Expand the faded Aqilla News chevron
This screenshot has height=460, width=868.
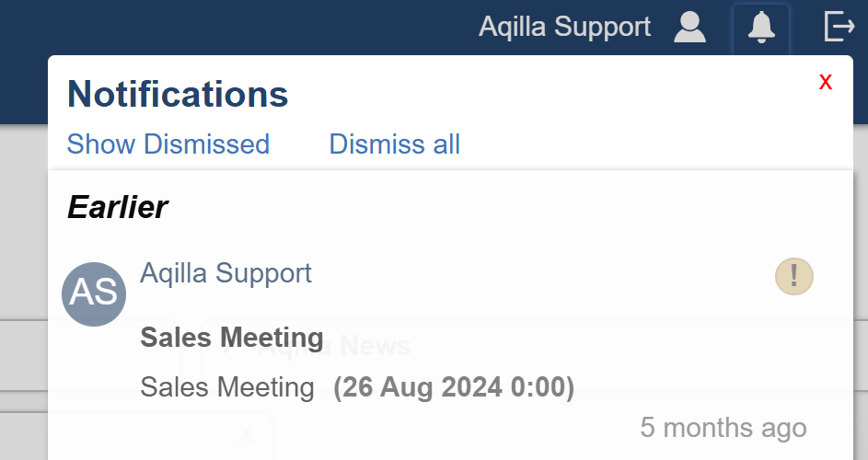tap(230, 347)
